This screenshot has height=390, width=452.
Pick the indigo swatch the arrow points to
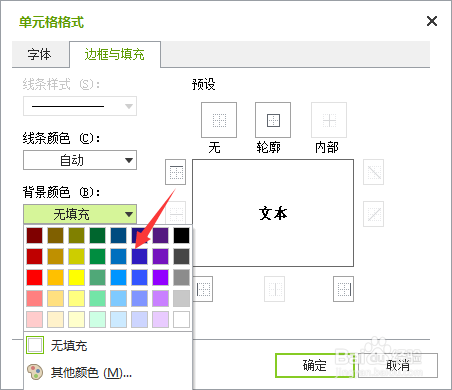(x=139, y=256)
